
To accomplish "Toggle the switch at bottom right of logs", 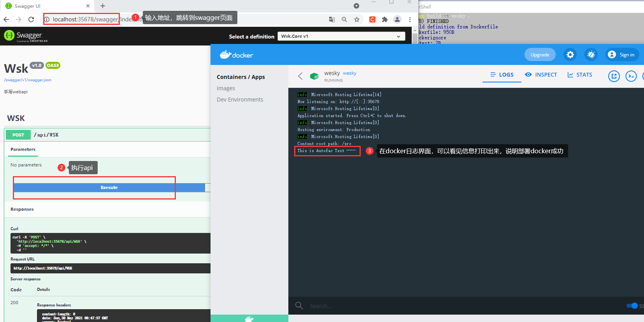I will [x=632, y=306].
